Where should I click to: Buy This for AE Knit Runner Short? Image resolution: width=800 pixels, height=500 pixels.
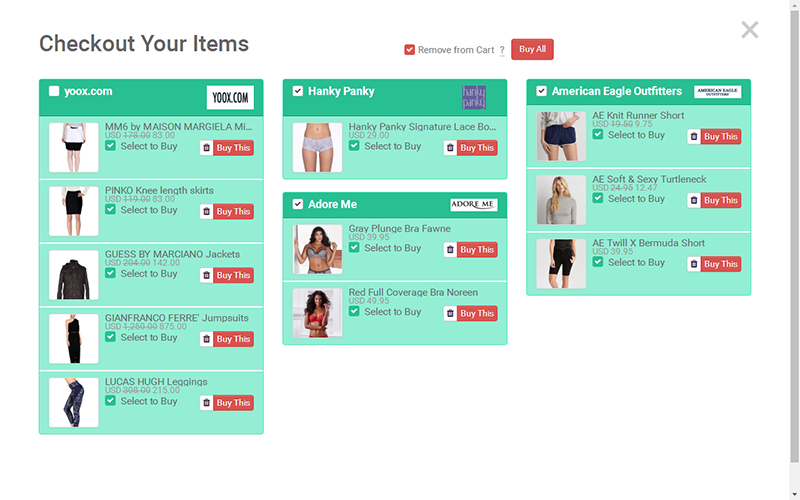click(x=721, y=137)
